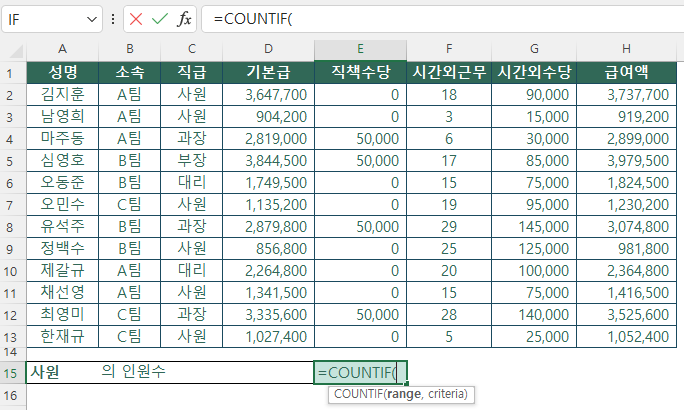The width and height of the screenshot is (684, 410).
Task: Click the range argument in the COUNTIF tooltip
Action: [404, 394]
